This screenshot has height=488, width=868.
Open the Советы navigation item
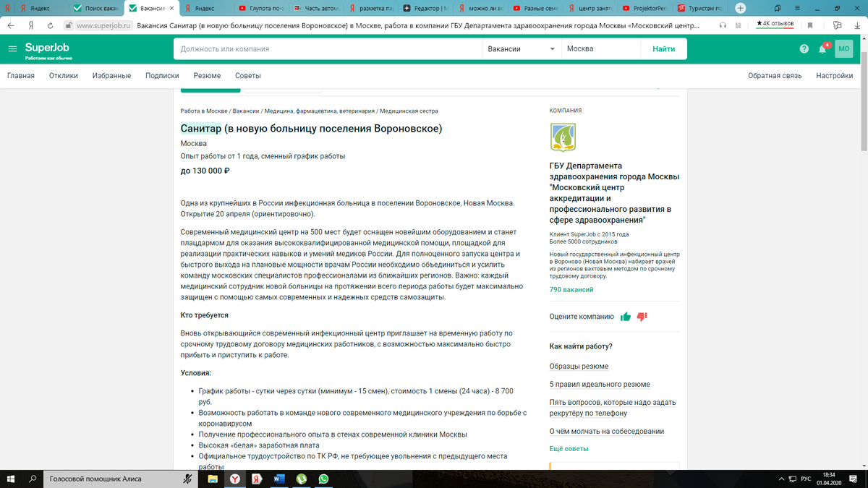(248, 76)
